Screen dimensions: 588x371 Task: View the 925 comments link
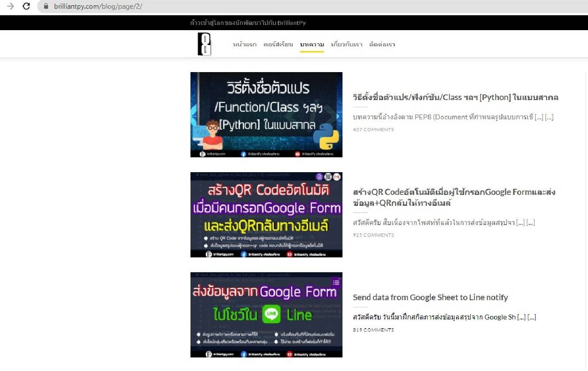click(373, 235)
